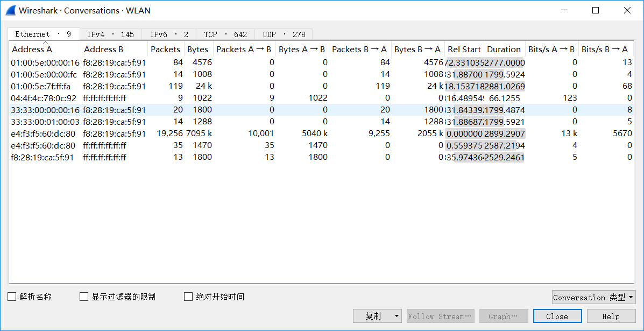This screenshot has width=644, height=331.
Task: Select the Ethernet · 9 tab
Action: tap(44, 34)
